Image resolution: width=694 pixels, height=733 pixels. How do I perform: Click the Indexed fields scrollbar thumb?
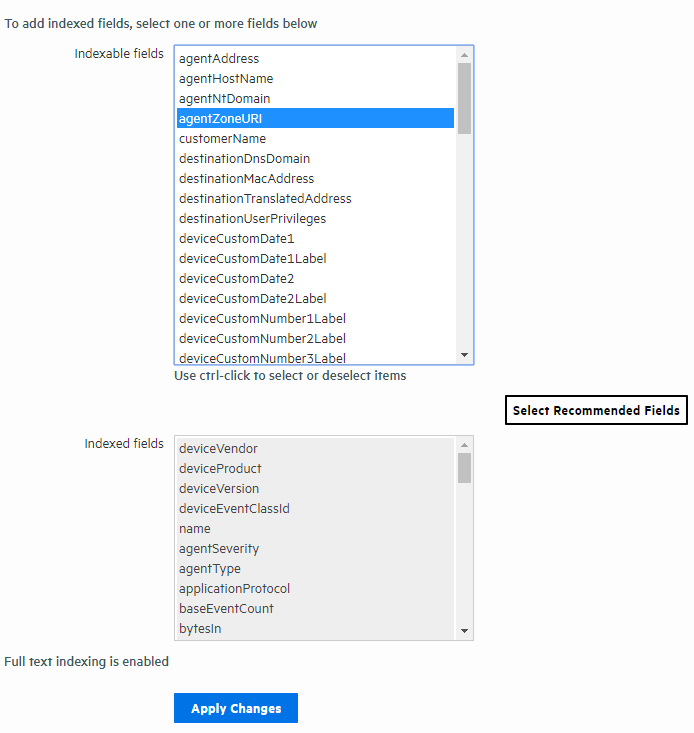tap(464, 468)
